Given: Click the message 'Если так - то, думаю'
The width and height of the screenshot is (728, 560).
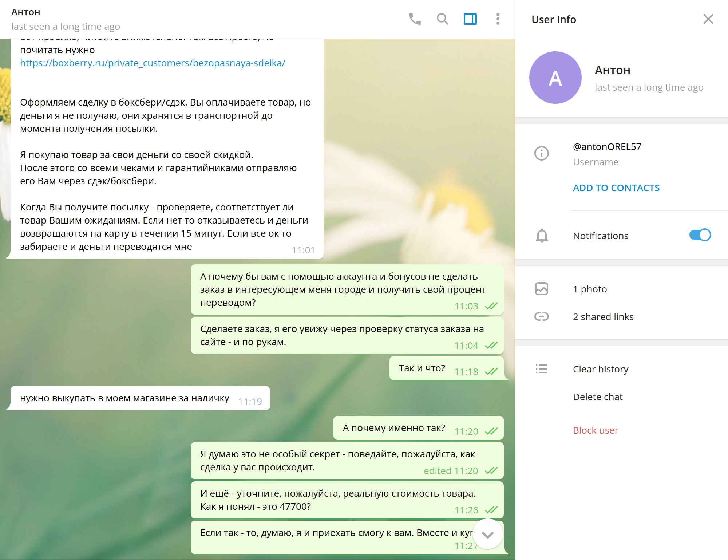Looking at the screenshot, I should tap(347, 537).
